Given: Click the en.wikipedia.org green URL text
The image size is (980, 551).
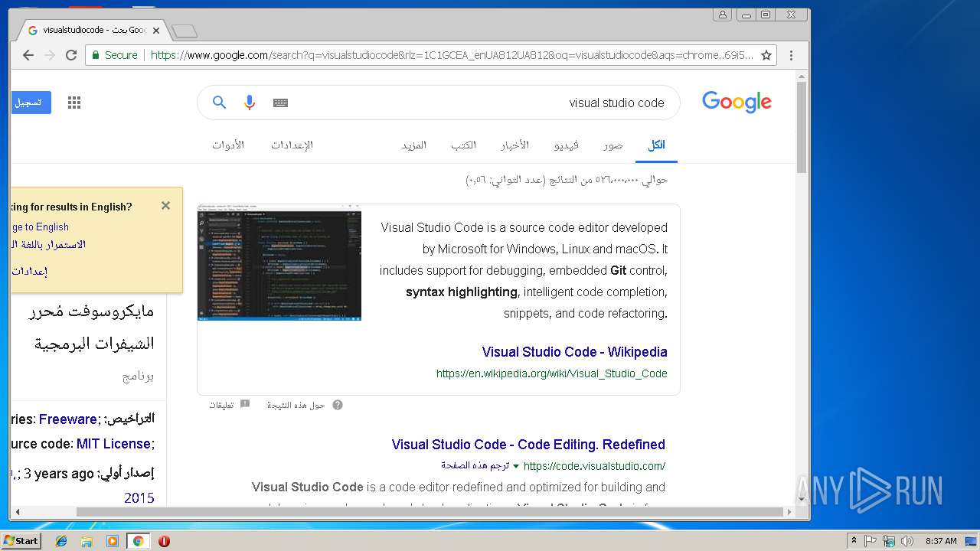Looking at the screenshot, I should (x=551, y=373).
